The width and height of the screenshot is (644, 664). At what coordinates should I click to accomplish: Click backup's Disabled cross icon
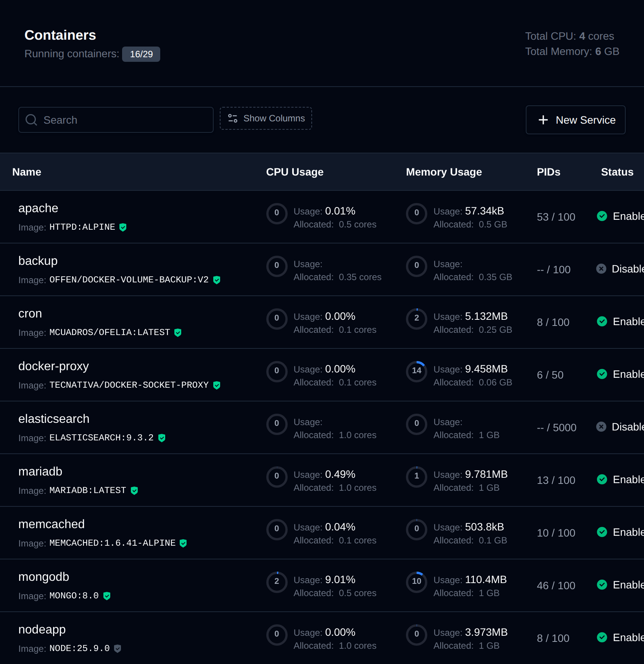click(x=601, y=269)
